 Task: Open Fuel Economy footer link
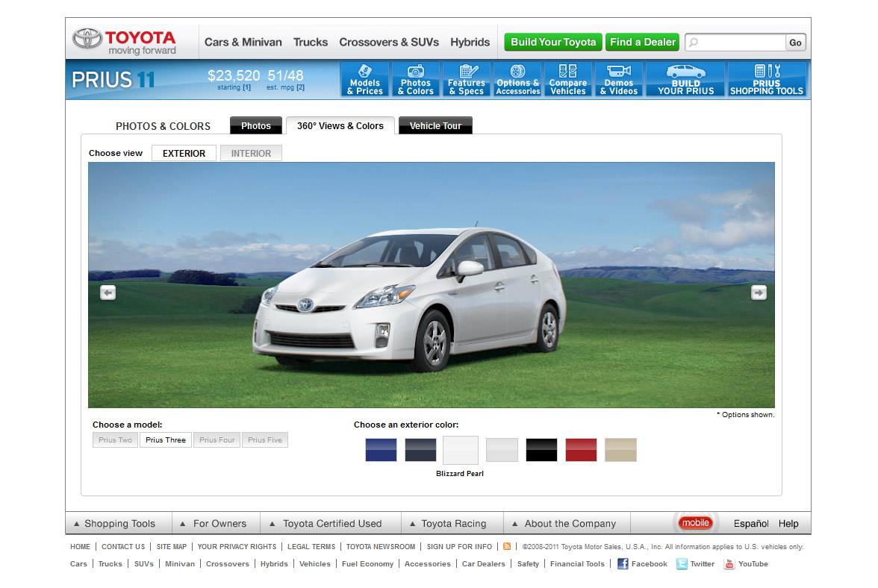click(x=368, y=564)
